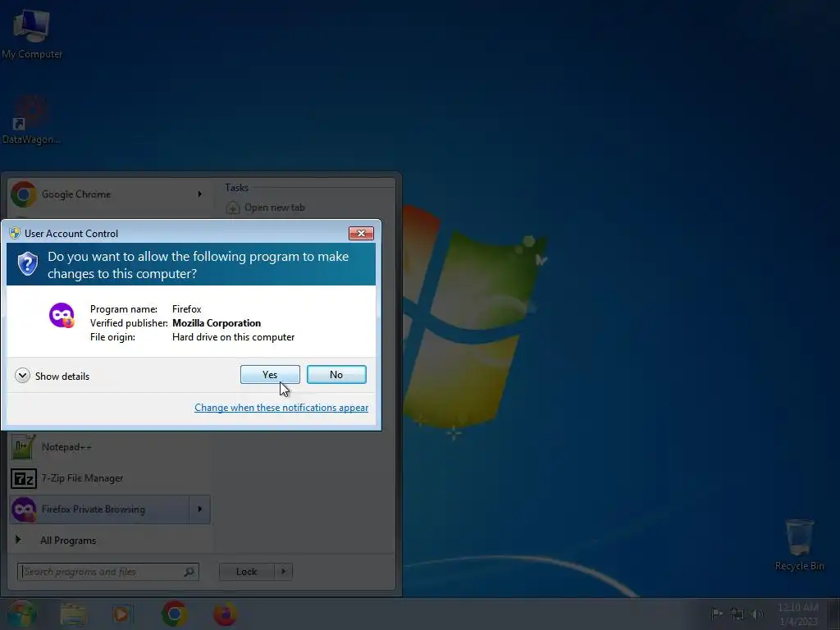Open Firefox from the taskbar
The width and height of the screenshot is (840, 630).
click(225, 614)
